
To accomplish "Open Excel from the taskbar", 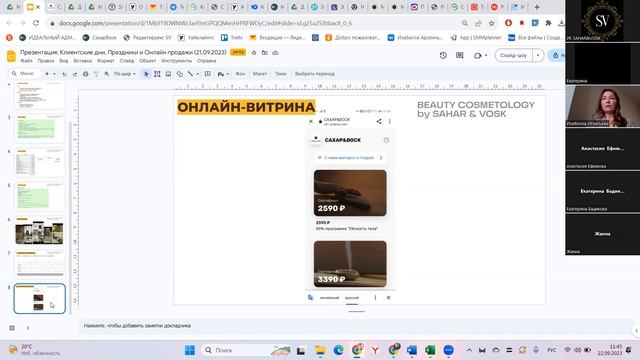I will pos(430,350).
